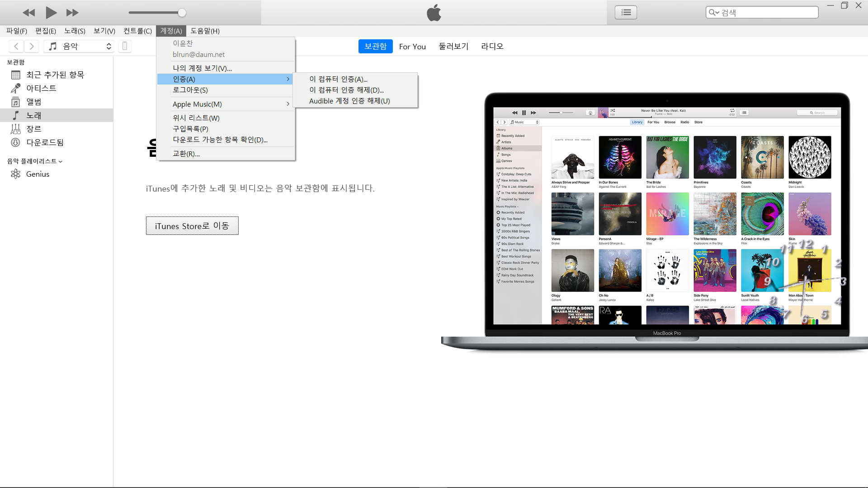This screenshot has width=868, height=488.
Task: Click the Genius atom icon
Action: pos(16,174)
